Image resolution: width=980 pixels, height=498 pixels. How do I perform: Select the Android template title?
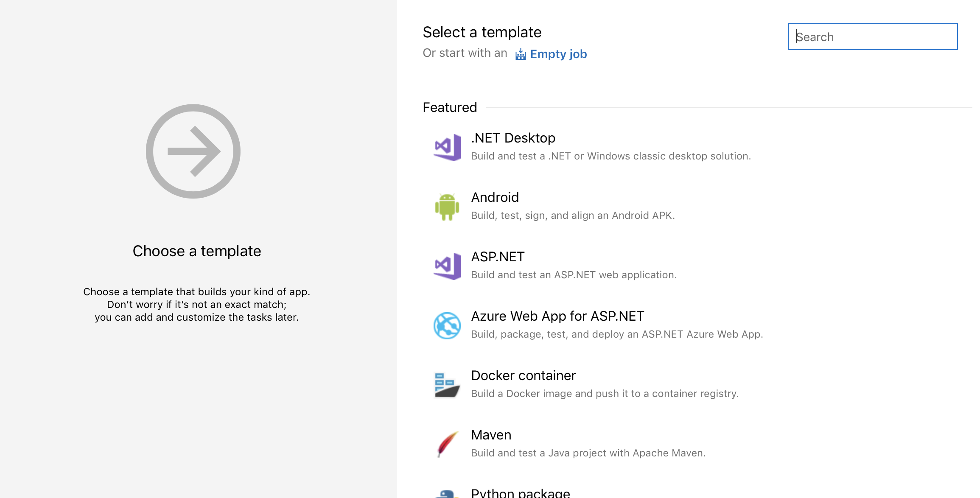point(495,197)
